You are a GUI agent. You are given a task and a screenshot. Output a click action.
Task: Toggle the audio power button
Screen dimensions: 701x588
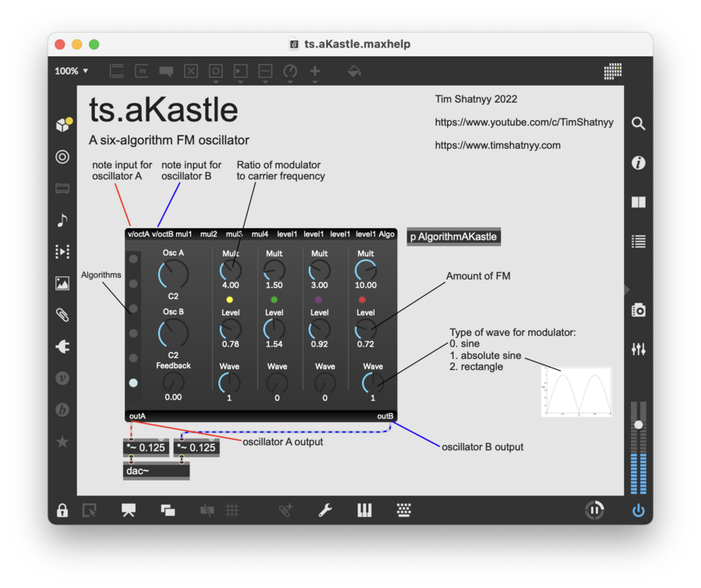tap(639, 511)
